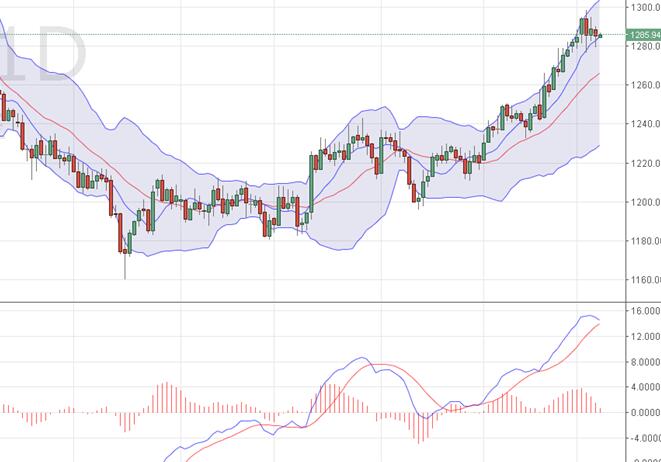
Task: Click the 0.0000 MACD axis label
Action: (644, 412)
